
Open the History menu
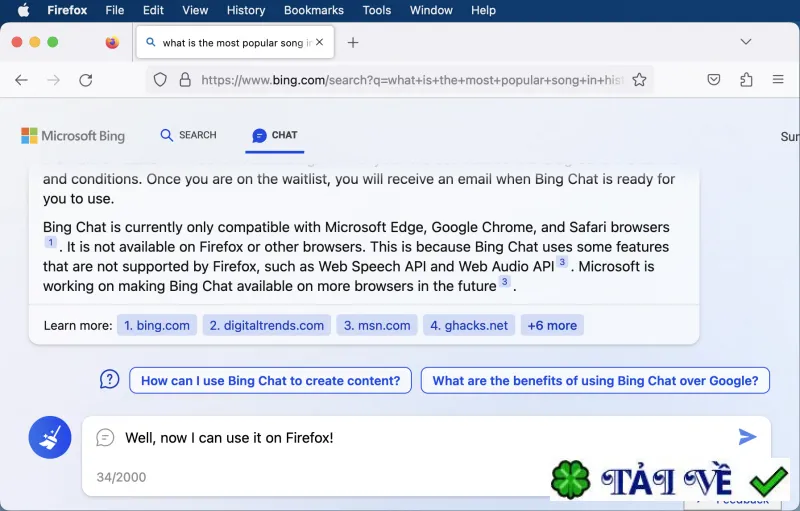click(246, 10)
